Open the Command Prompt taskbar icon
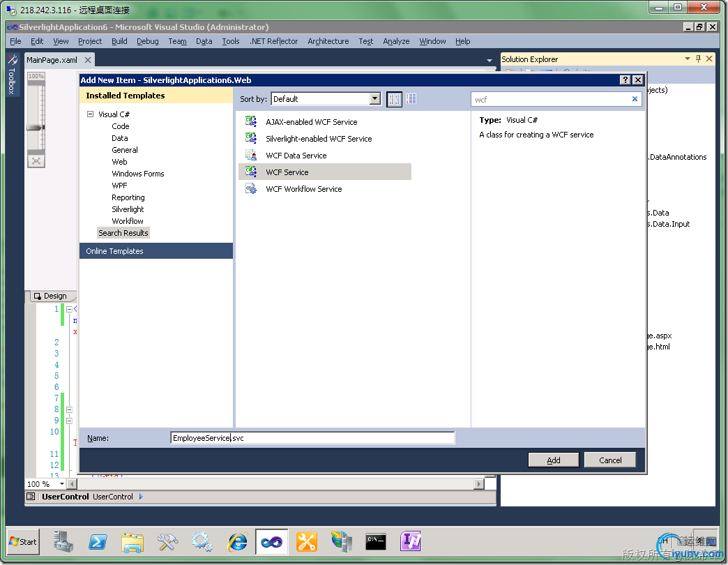The width and height of the screenshot is (728, 565). click(376, 541)
